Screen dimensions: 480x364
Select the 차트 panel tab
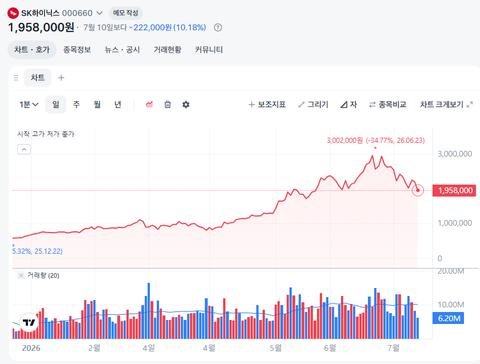37,78
